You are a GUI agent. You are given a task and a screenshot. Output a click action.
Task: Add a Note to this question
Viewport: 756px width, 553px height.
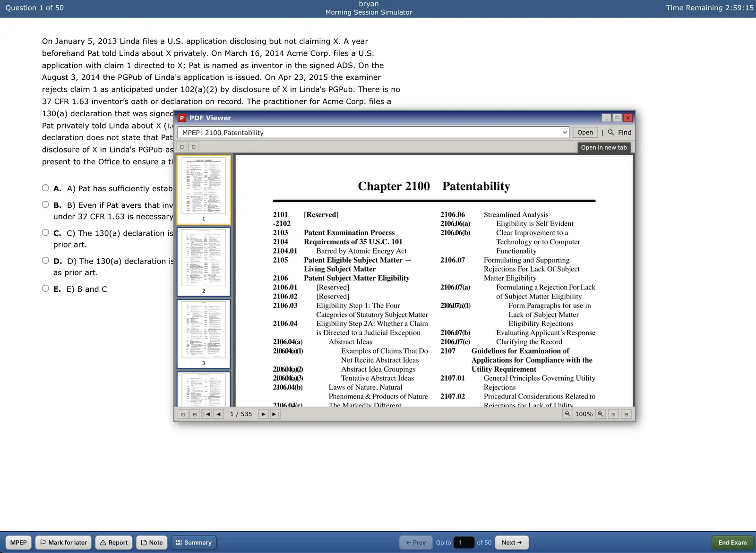tap(152, 543)
